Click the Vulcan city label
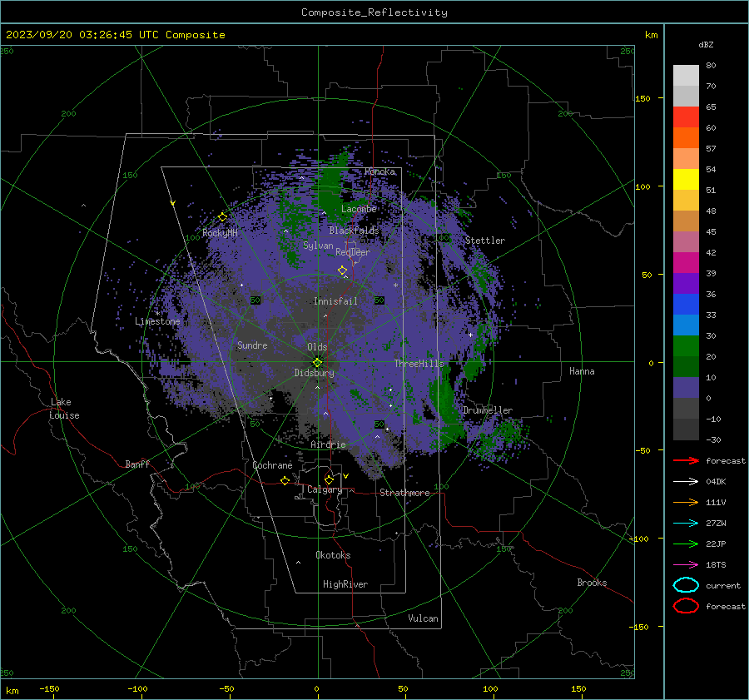 (x=423, y=618)
